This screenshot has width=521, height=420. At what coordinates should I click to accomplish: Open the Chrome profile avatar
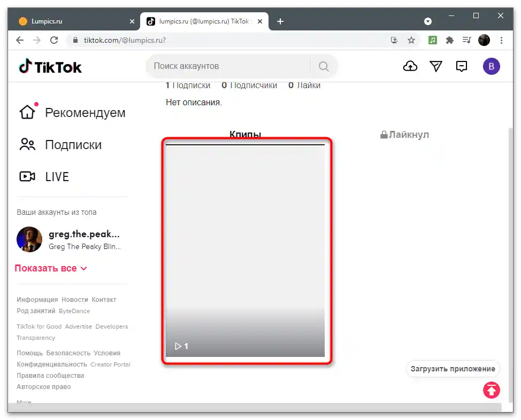point(484,40)
